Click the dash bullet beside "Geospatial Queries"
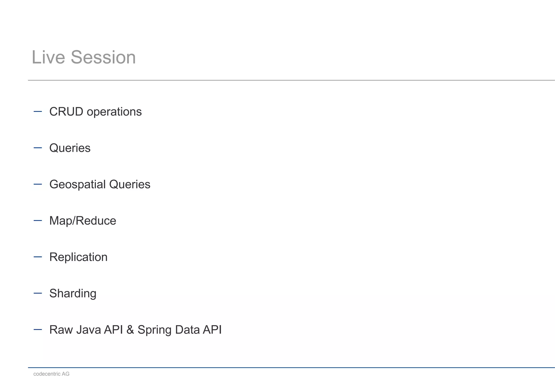The width and height of the screenshot is (555, 392). 38,184
